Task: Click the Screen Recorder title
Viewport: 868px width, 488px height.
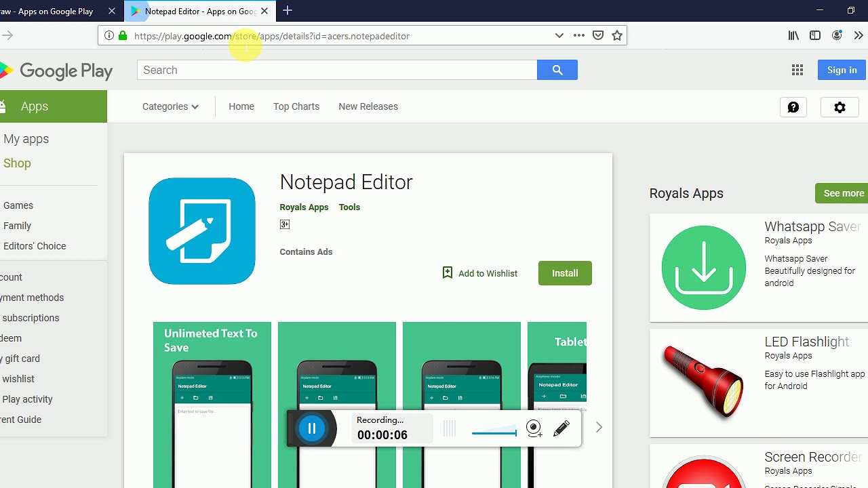Action: click(x=813, y=457)
